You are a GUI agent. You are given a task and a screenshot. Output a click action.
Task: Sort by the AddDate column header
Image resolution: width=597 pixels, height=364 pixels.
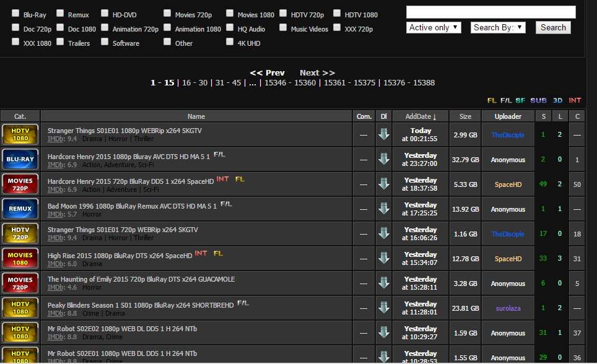click(421, 116)
